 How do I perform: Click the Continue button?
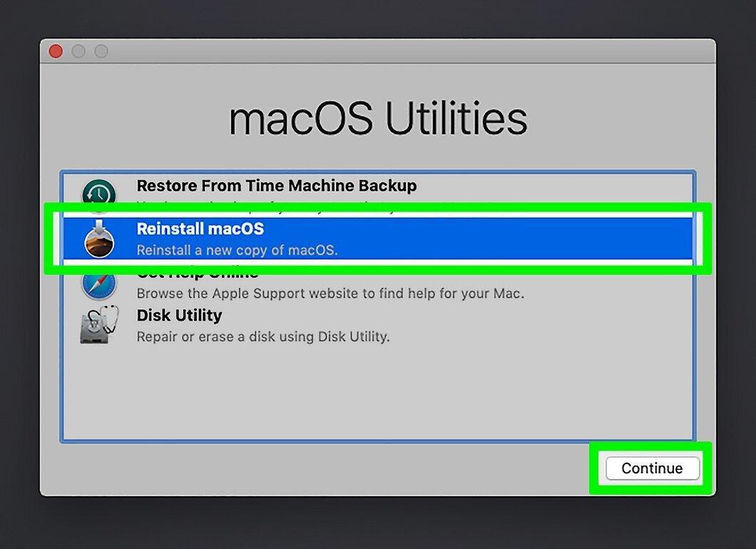[x=653, y=468]
